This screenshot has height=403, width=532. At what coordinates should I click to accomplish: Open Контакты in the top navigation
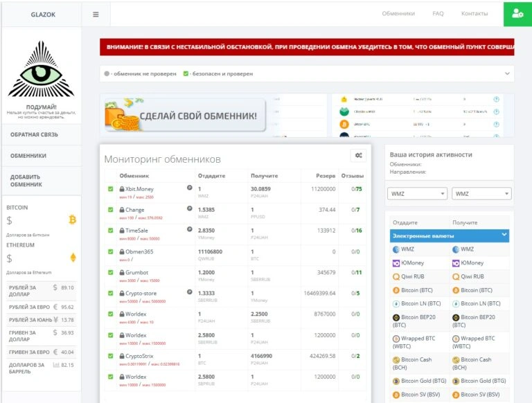(x=475, y=14)
